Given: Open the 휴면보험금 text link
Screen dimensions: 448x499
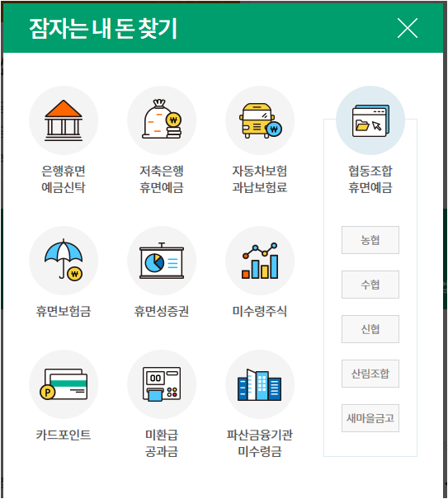Looking at the screenshot, I should pyautogui.click(x=64, y=311).
